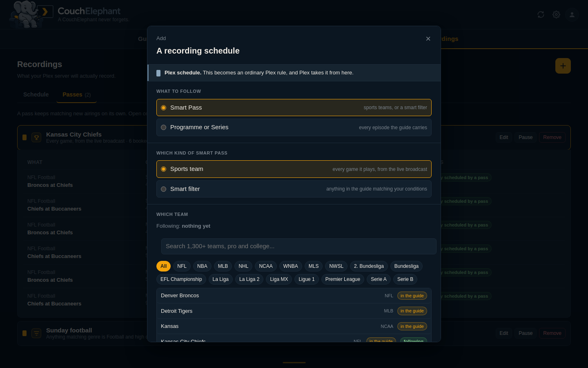Click the filter icon on Sunday football pass
This screenshot has width=588, height=368.
click(36, 333)
